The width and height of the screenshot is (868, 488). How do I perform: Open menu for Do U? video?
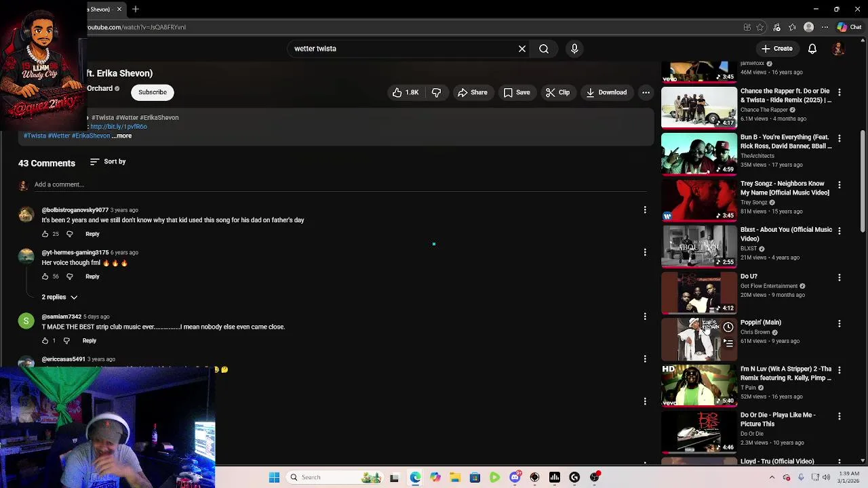(840, 277)
